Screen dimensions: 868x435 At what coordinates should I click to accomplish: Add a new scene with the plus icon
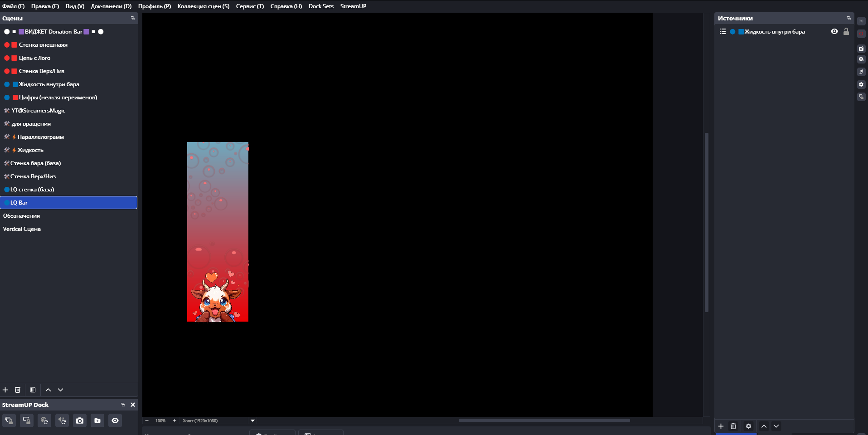[x=5, y=390]
